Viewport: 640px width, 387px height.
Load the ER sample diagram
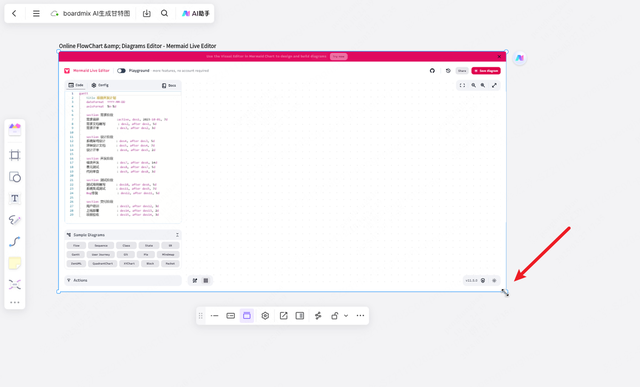(x=170, y=245)
